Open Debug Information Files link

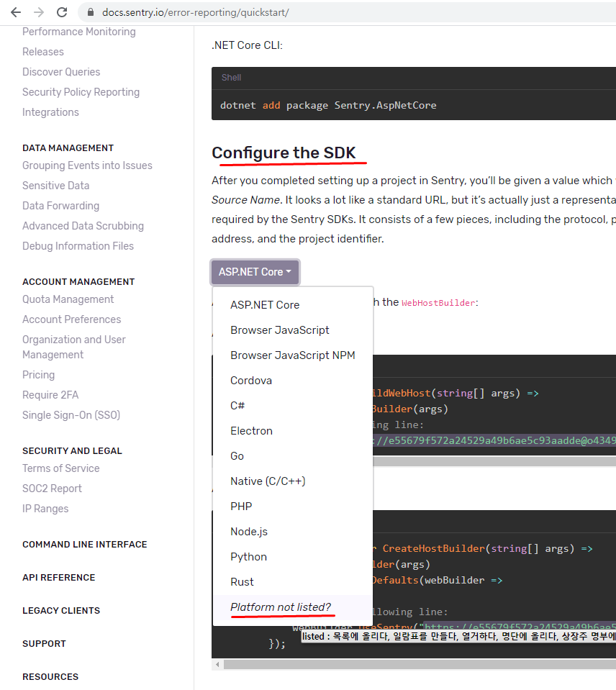pyautogui.click(x=78, y=246)
